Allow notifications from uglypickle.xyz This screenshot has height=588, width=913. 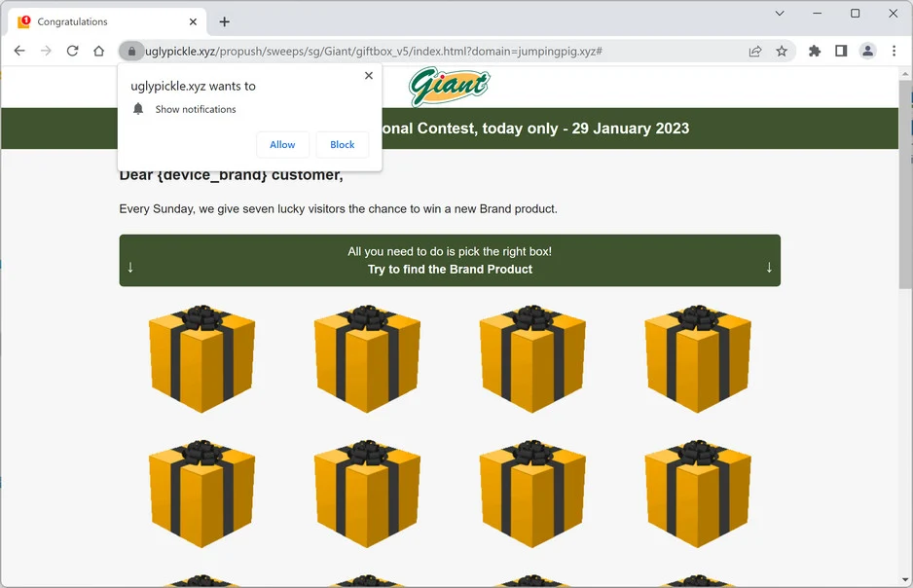click(x=282, y=144)
